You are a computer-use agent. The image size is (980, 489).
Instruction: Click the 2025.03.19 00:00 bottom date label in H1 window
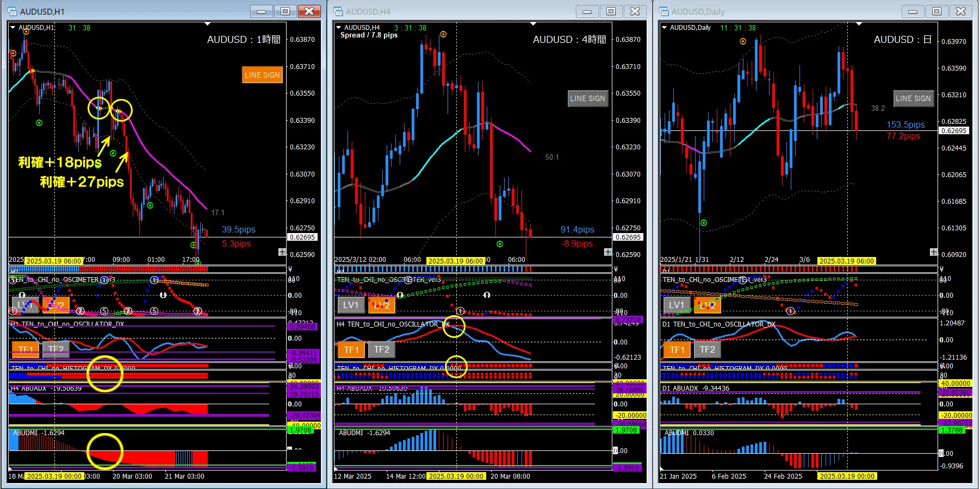coord(54,477)
